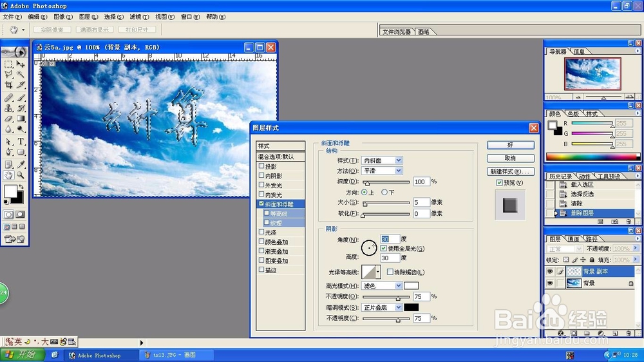Image resolution: width=644 pixels, height=362 pixels.
Task: Select the Brush tool
Action: click(x=21, y=98)
